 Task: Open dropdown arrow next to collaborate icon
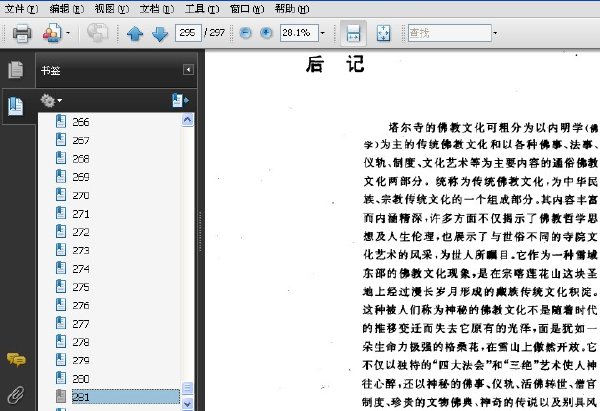(68, 33)
